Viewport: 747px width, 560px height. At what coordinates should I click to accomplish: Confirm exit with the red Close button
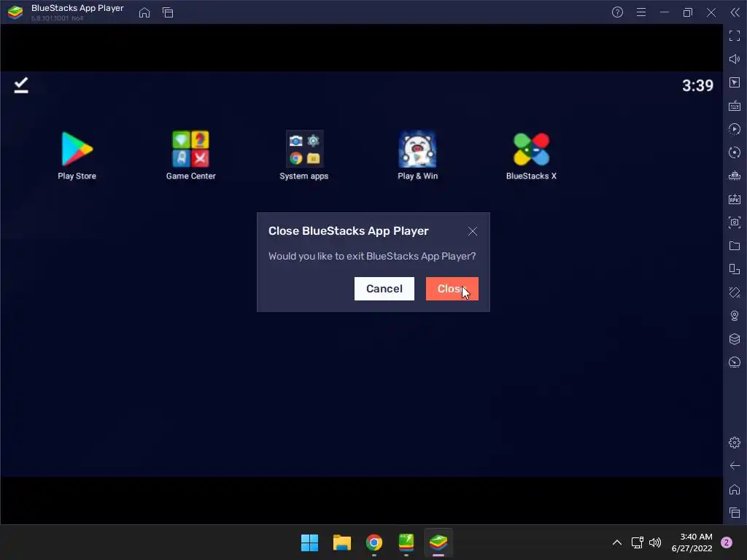point(452,289)
